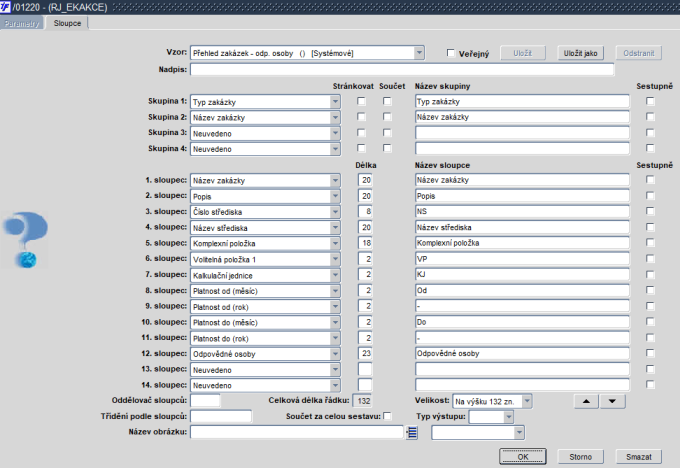The height and width of the screenshot is (468, 680).
Task: Cancel with the Storno button
Action: pos(580,456)
